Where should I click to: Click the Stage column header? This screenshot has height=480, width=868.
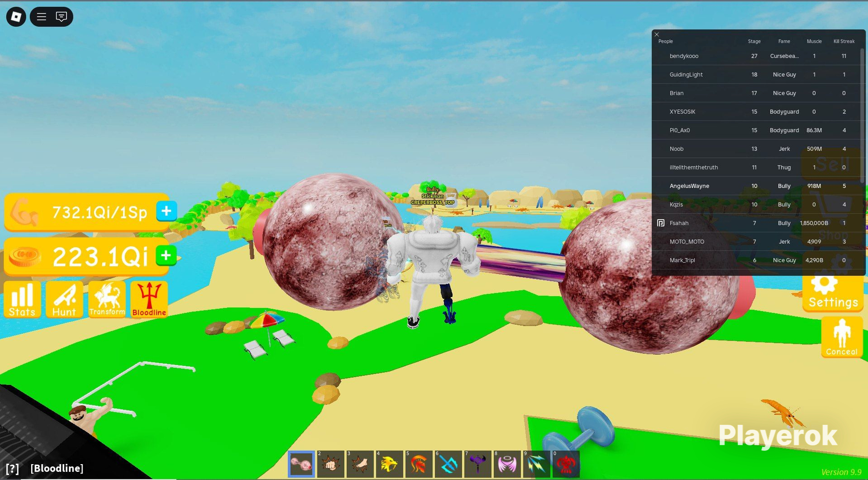coord(754,41)
